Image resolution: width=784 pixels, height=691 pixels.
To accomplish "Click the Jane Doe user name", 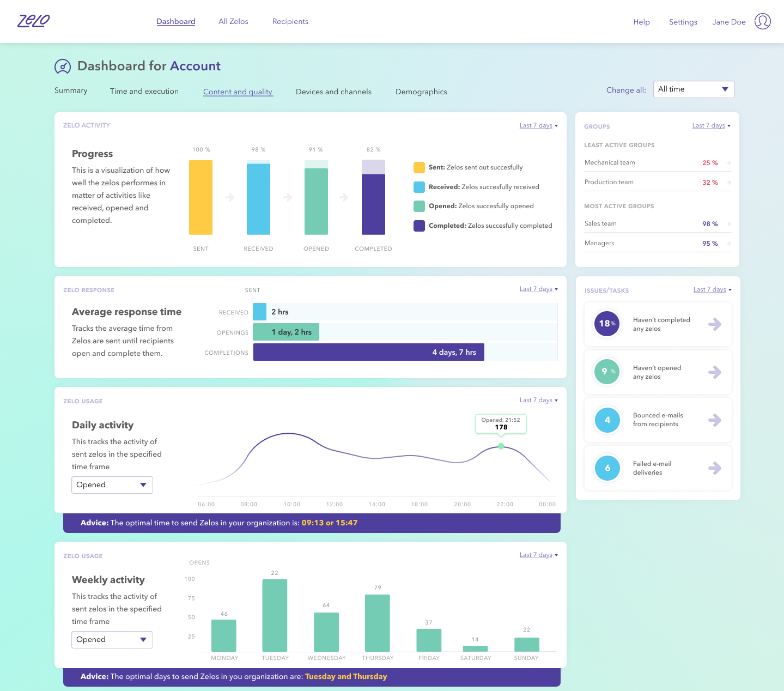I will pos(729,22).
